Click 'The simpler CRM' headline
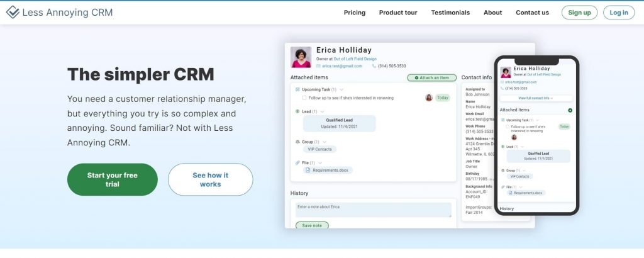Screen dimensions: 644x258 point(141,74)
